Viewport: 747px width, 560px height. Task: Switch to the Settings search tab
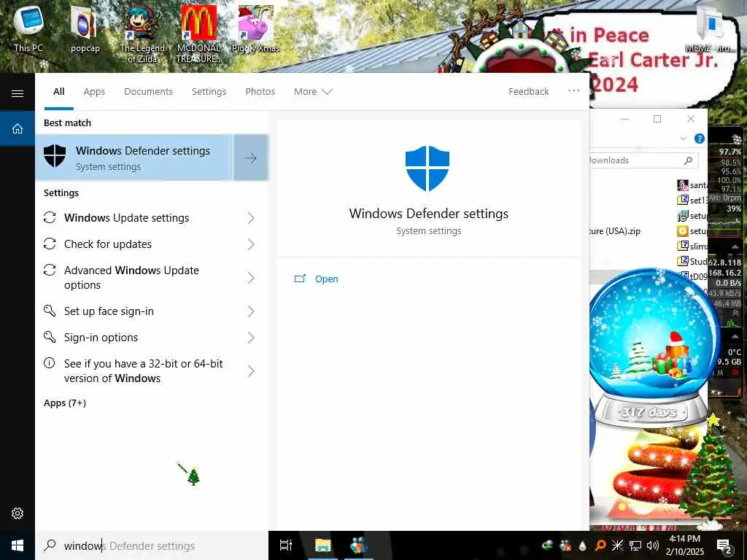click(x=209, y=91)
